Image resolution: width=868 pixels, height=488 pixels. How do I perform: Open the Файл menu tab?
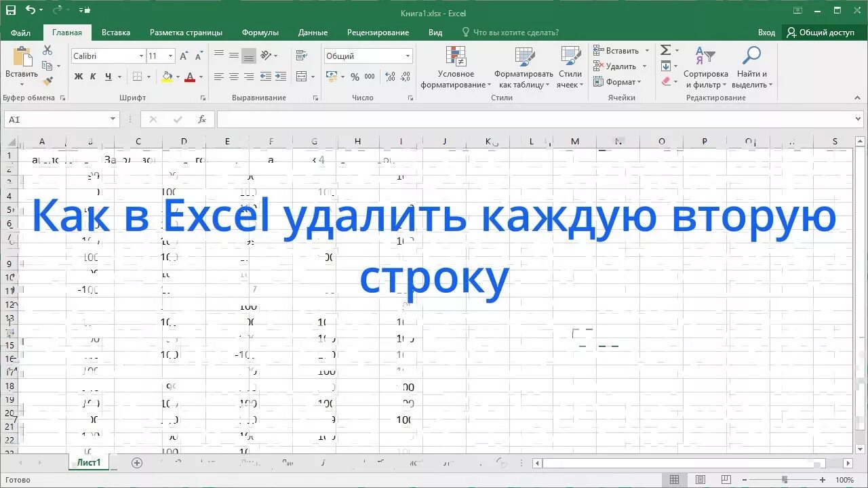pyautogui.click(x=20, y=33)
